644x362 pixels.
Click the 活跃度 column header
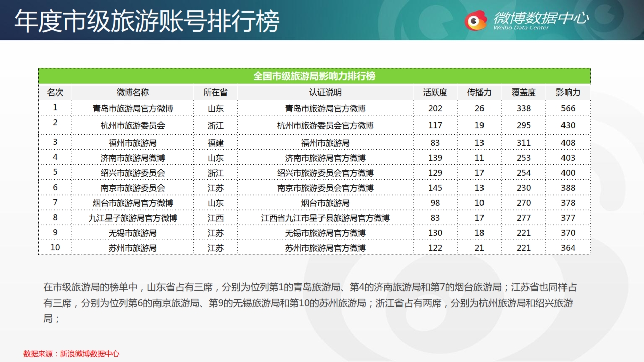click(x=435, y=93)
